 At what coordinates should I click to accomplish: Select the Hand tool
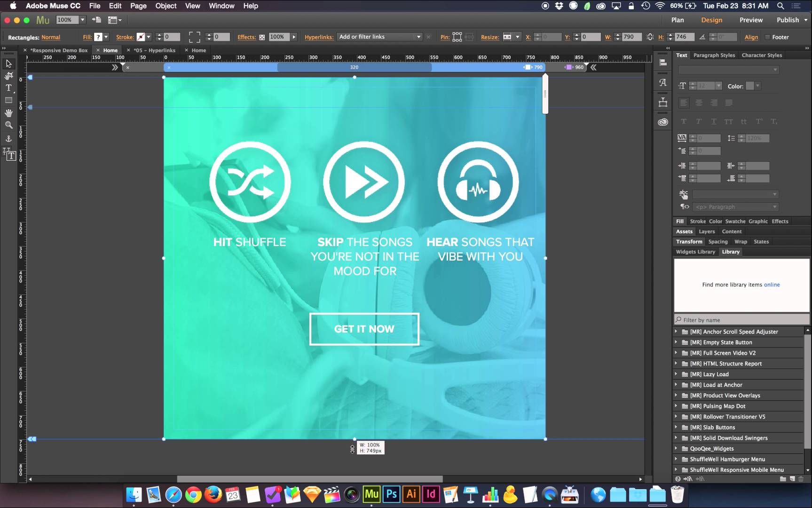coord(8,113)
